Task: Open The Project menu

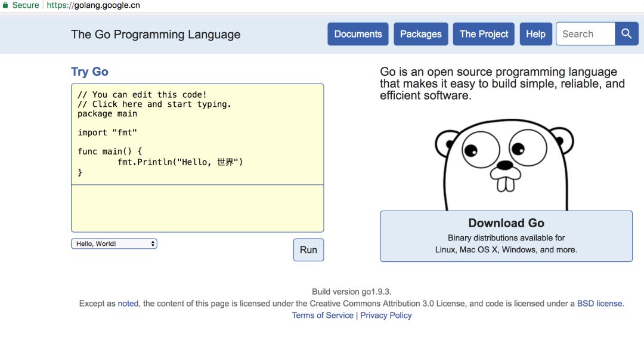Action: tap(484, 33)
